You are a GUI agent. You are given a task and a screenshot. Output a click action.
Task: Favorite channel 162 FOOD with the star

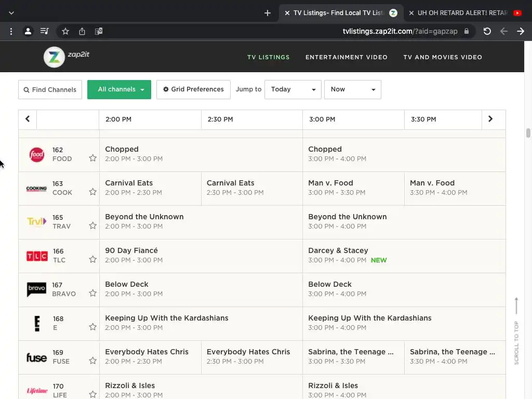(x=92, y=158)
